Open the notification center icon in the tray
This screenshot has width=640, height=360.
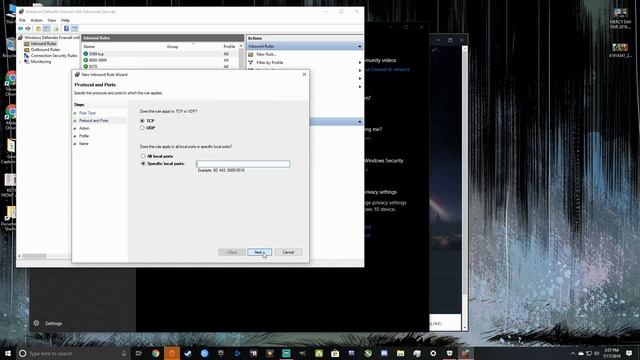tap(629, 353)
